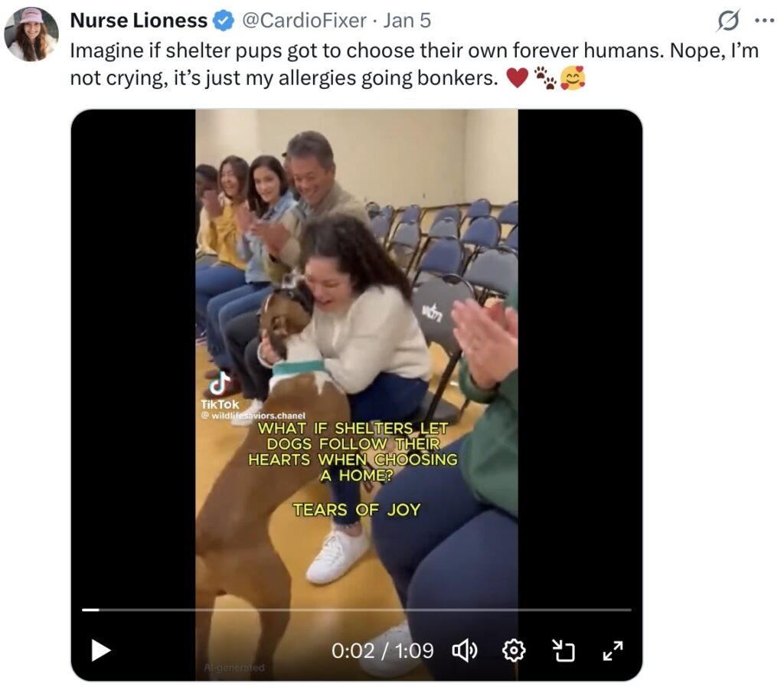Open the Nurse Lioness display name link

(139, 21)
